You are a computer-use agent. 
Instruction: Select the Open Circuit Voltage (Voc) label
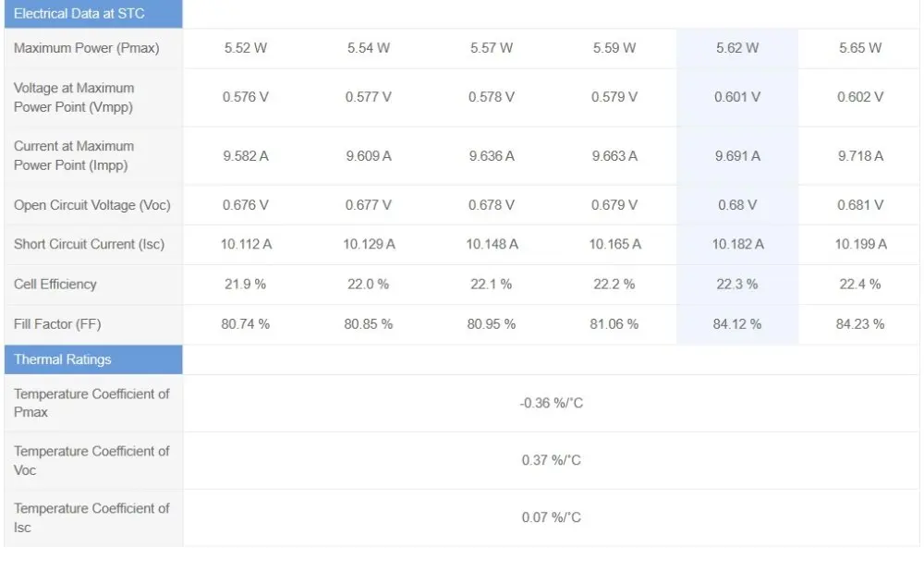92,205
